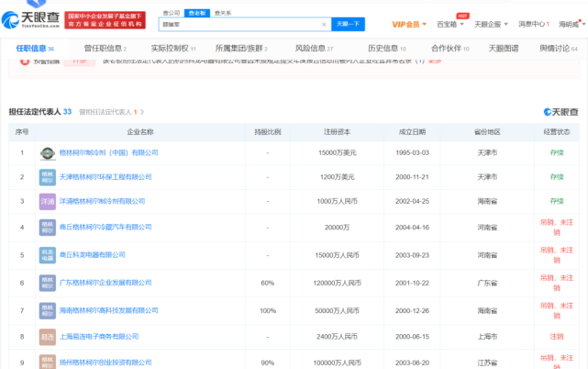Click the logo icon of 广东格林柯尔企业发展有限公司
Viewport: 588px width, 369px height.
click(x=48, y=283)
